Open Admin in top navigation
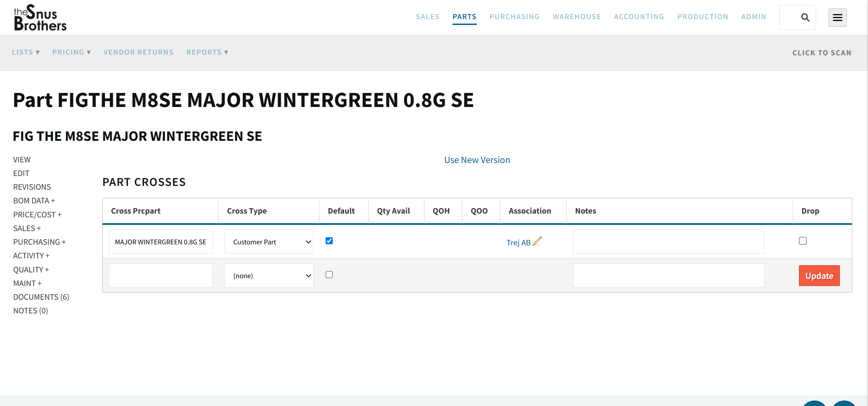Viewport: 868px width, 406px height. pos(754,17)
